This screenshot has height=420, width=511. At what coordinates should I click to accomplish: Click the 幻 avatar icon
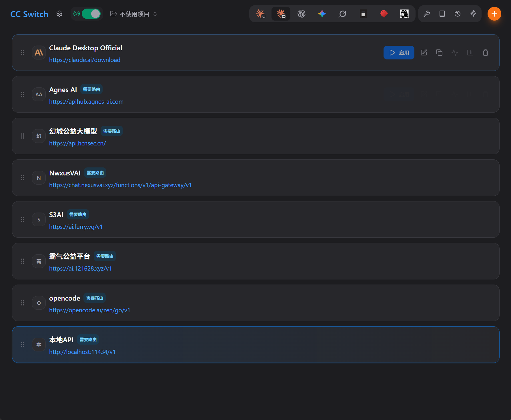click(x=39, y=136)
